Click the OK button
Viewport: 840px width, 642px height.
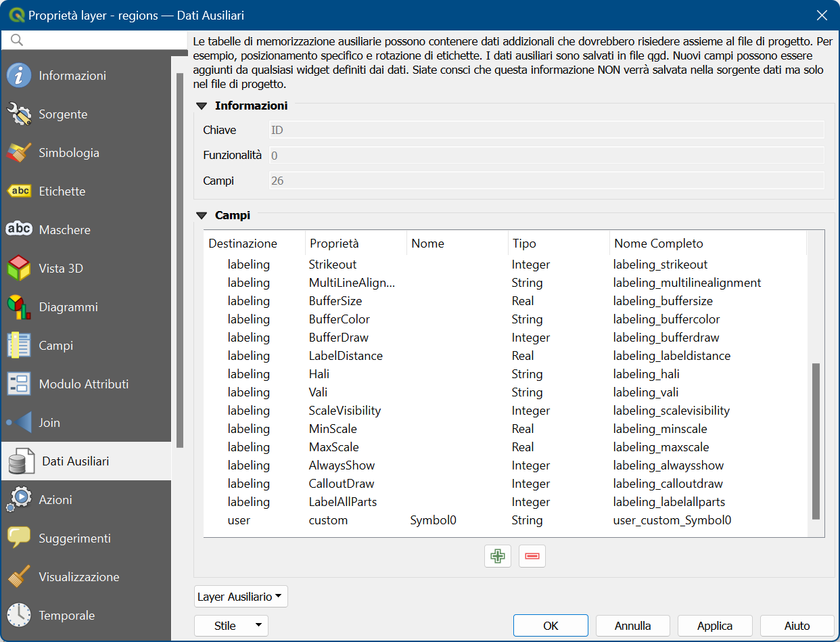click(x=551, y=626)
